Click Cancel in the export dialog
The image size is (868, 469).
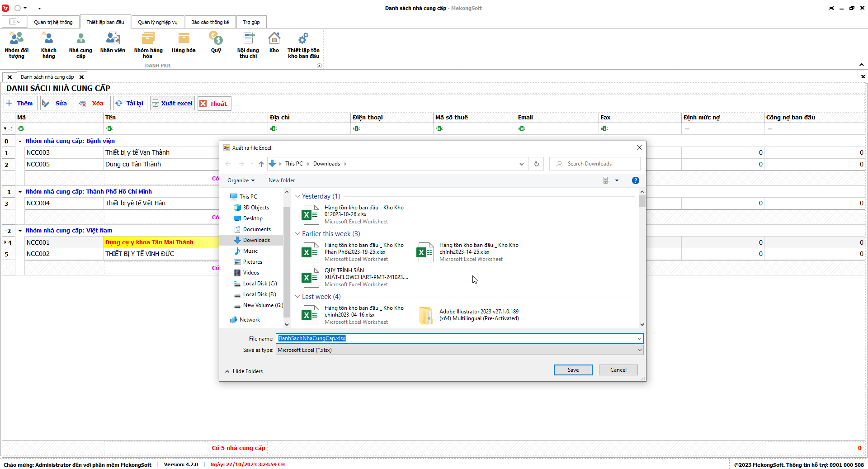tap(618, 370)
